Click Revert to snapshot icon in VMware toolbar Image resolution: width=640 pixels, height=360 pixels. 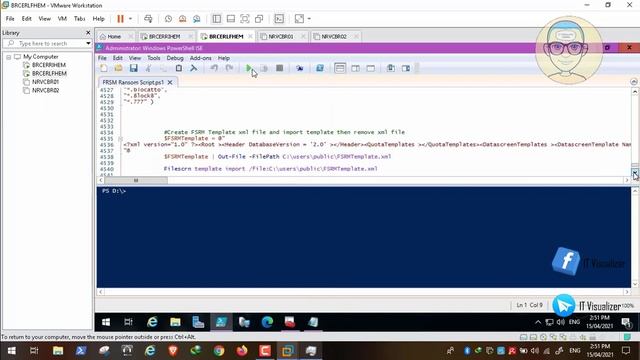coord(182,19)
